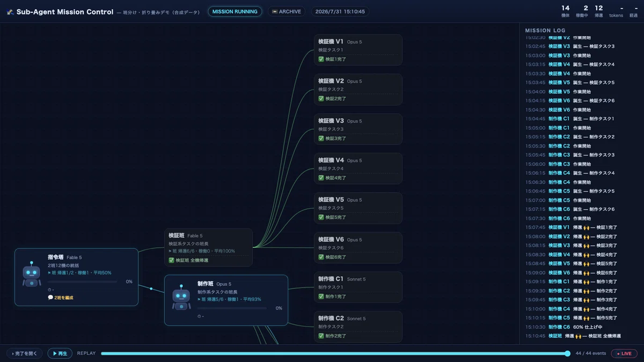Click the replay timeline slider handle
644x362 pixels.
coord(568,353)
